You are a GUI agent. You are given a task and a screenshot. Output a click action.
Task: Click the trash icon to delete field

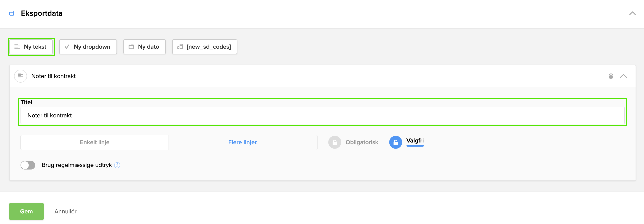pos(611,76)
